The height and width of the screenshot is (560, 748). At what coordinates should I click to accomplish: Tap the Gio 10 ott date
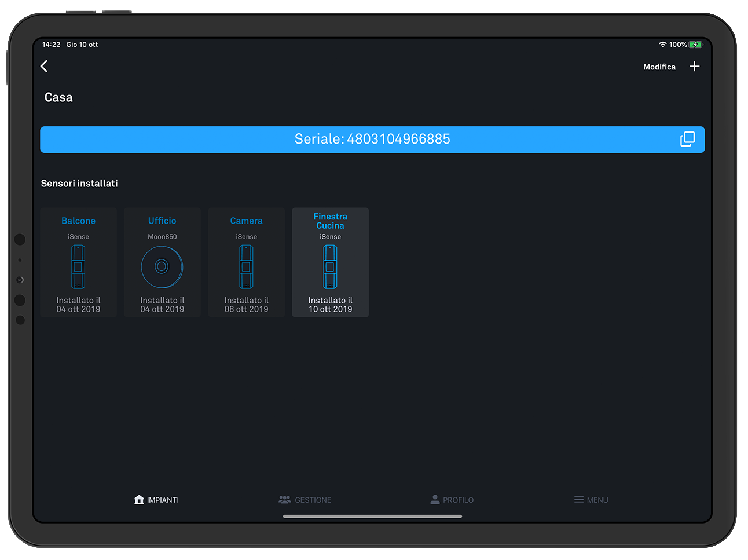coord(82,45)
